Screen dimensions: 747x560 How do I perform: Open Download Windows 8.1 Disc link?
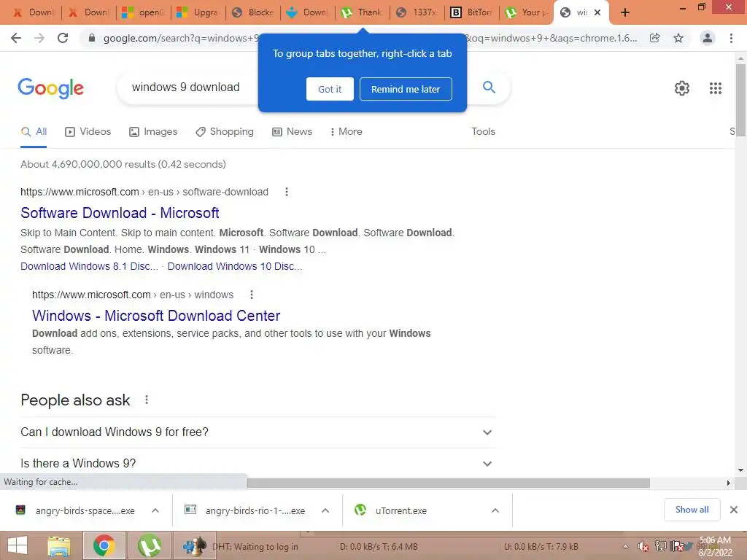pyautogui.click(x=89, y=266)
